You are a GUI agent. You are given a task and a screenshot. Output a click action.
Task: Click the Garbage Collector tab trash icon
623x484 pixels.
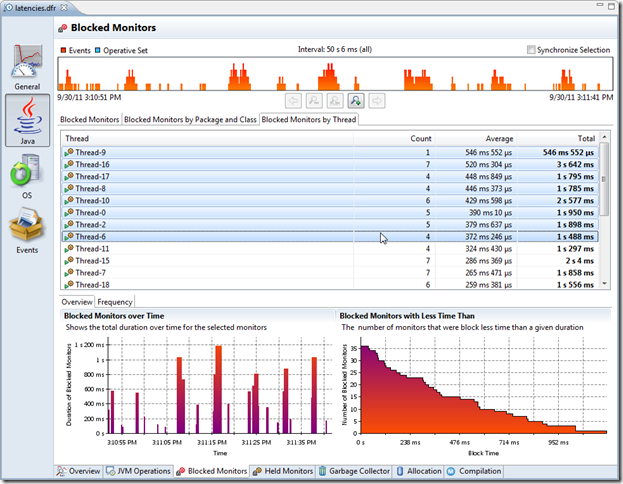(323, 471)
